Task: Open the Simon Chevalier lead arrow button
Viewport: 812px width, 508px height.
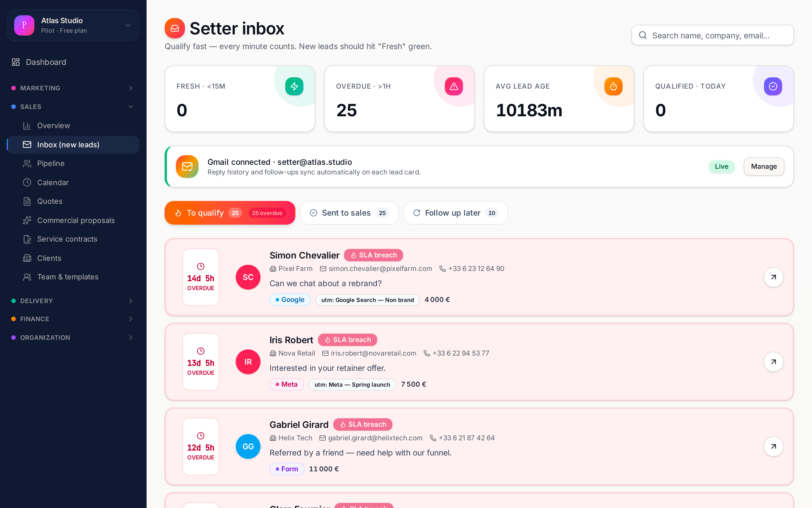Action: 773,277
